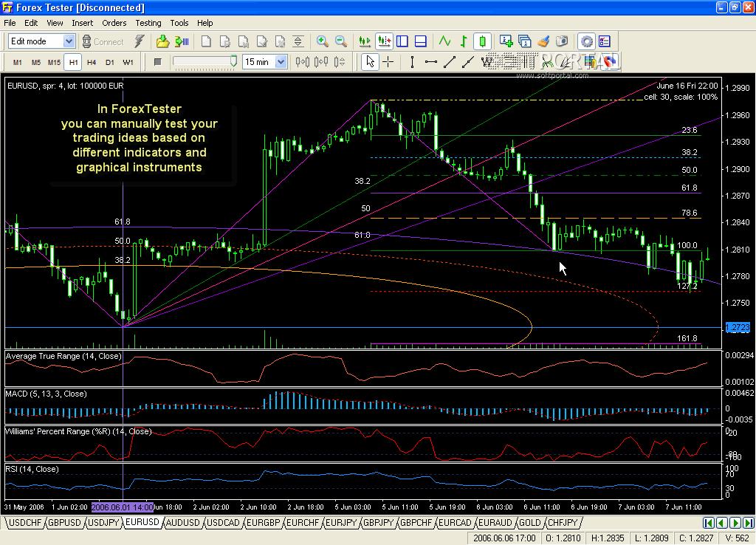
Task: Open the Help menu
Action: click(x=205, y=23)
